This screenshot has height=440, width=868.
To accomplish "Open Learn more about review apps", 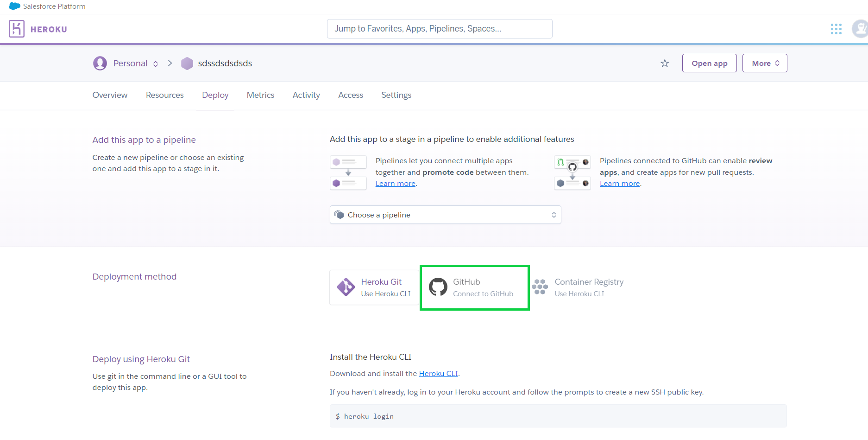I will point(620,184).
